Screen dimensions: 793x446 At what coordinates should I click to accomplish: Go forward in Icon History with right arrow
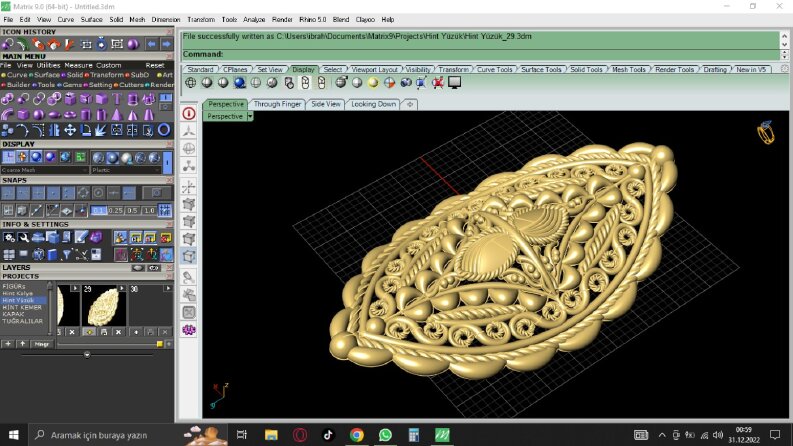tap(166, 44)
